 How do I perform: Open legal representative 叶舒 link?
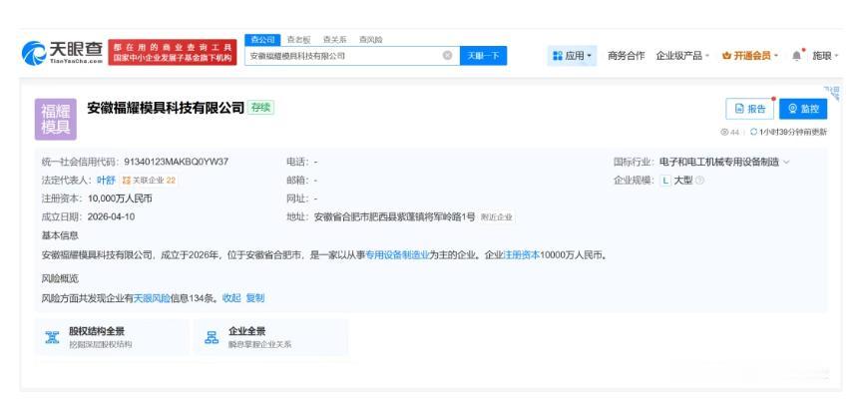point(106,181)
